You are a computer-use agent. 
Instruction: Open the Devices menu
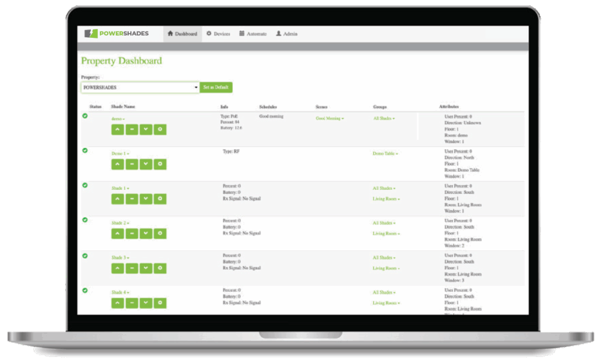click(219, 34)
